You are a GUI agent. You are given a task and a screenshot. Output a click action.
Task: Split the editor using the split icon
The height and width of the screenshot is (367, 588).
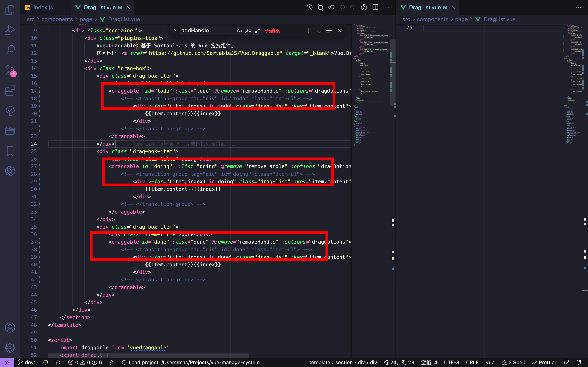point(375,7)
